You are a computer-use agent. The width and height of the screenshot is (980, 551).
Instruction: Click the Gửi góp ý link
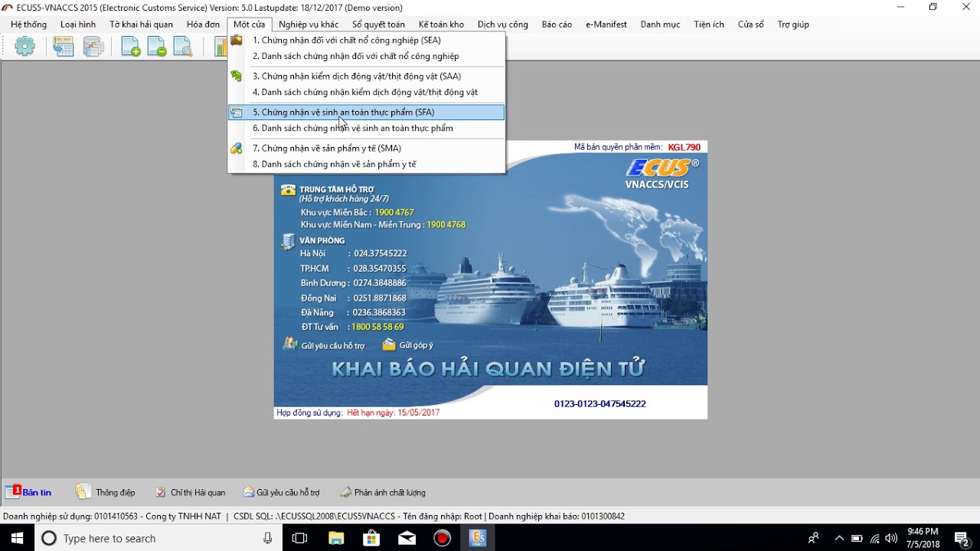(416, 346)
